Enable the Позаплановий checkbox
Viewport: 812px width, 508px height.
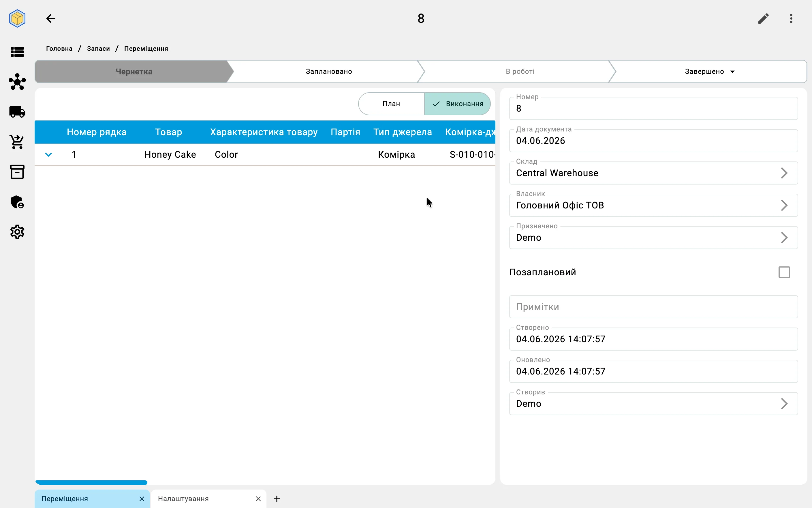(784, 272)
